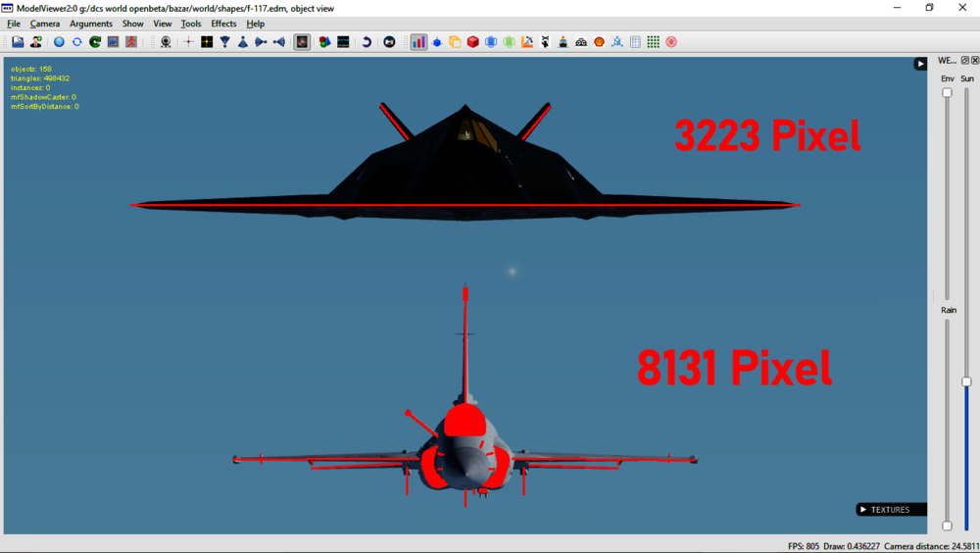Click the red-dot crosshair icon
The image size is (980, 553).
click(x=188, y=42)
